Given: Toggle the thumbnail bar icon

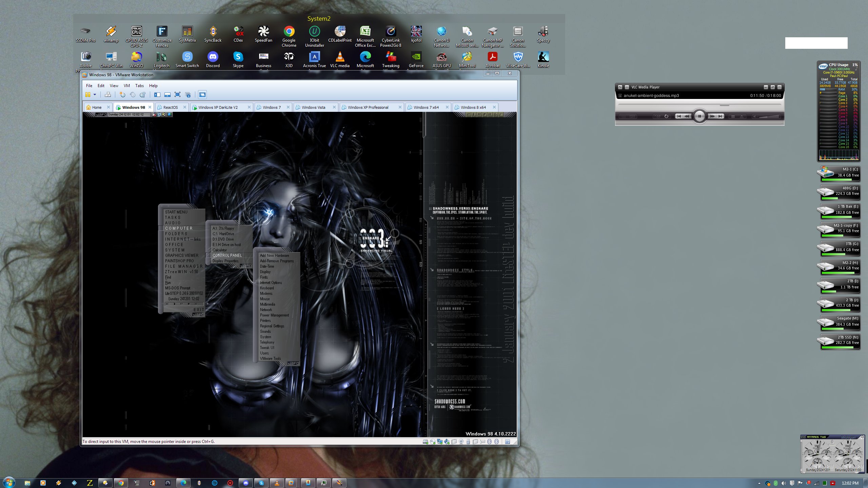Looking at the screenshot, I should tap(167, 95).
